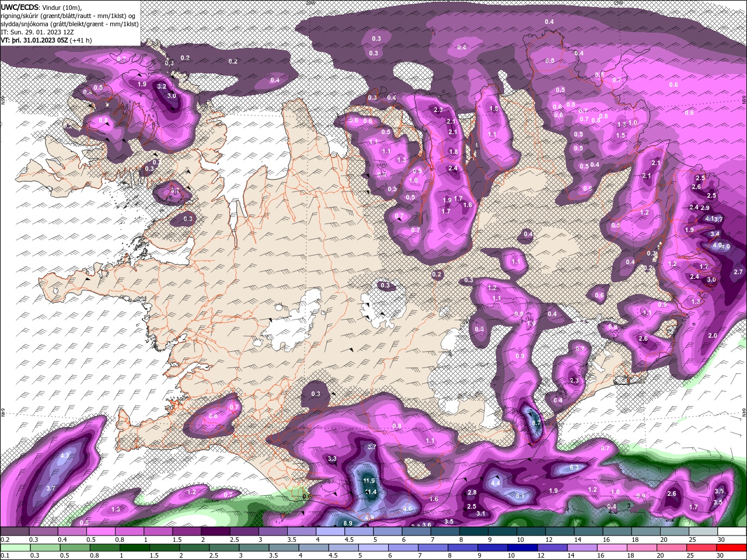Click the 0.2 swatch in the upper purple legend row

pyautogui.click(x=15, y=531)
